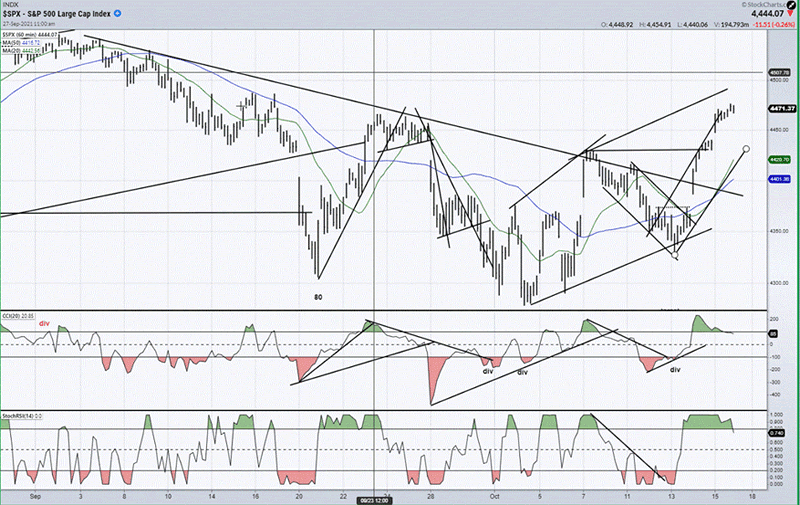Click the 4,444.07 last price in the header
The image size is (800, 505).
767,14
